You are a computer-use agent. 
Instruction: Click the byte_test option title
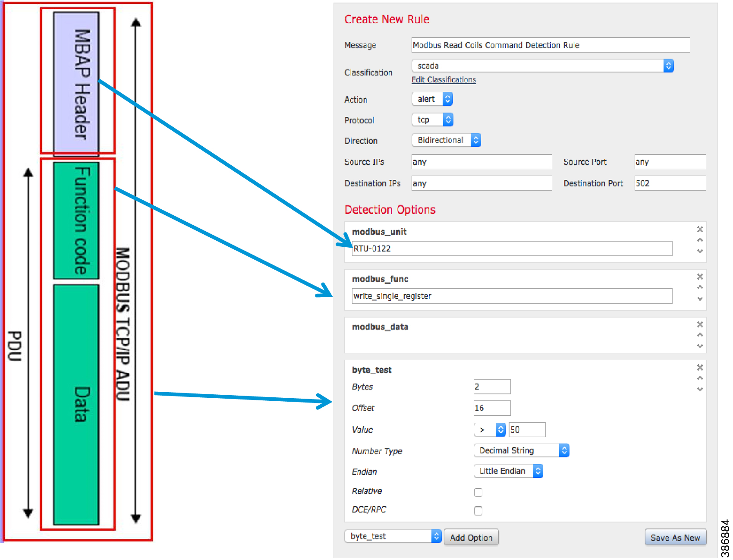[371, 370]
